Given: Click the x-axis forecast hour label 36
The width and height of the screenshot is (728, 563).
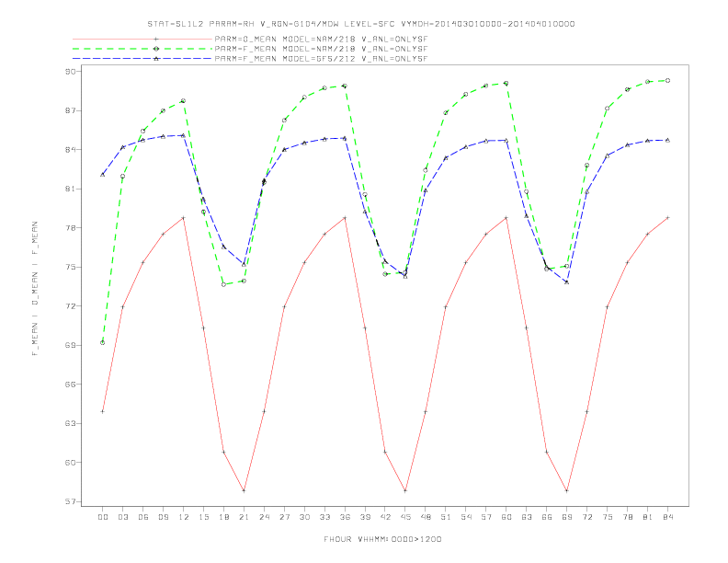Looking at the screenshot, I should 345,517.
